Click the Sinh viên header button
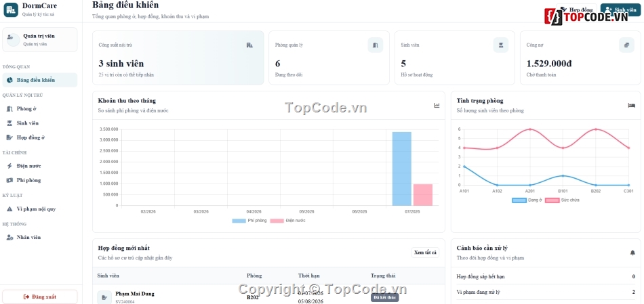 pos(620,10)
